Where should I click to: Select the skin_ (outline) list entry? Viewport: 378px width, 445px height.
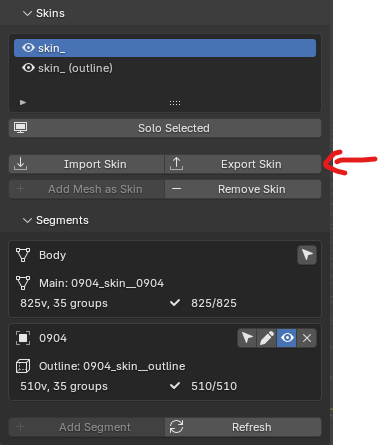pyautogui.click(x=165, y=68)
